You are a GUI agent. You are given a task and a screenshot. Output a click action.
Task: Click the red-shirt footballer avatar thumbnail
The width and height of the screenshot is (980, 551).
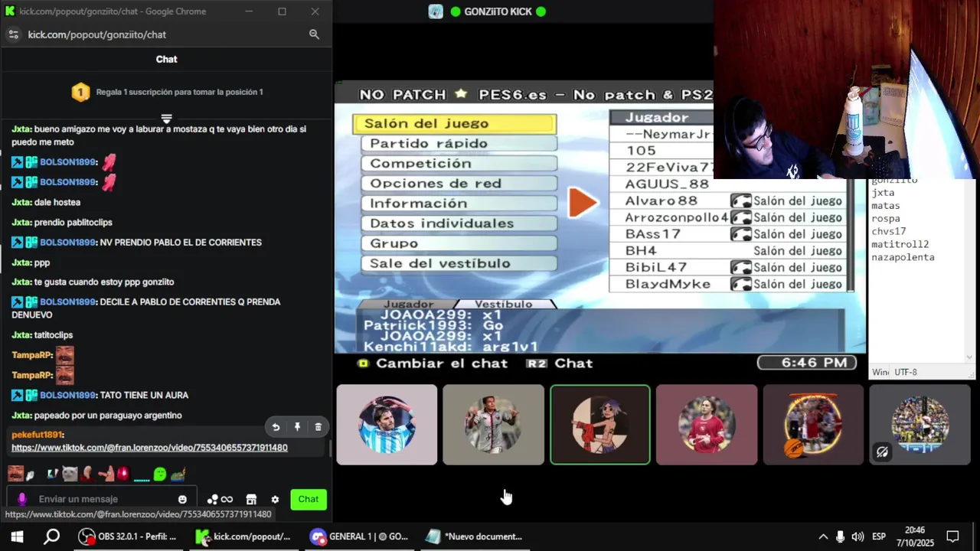click(706, 425)
